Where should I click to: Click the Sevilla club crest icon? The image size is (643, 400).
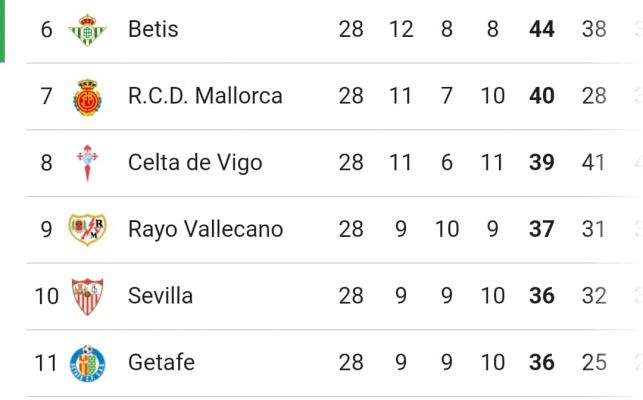tap(87, 296)
